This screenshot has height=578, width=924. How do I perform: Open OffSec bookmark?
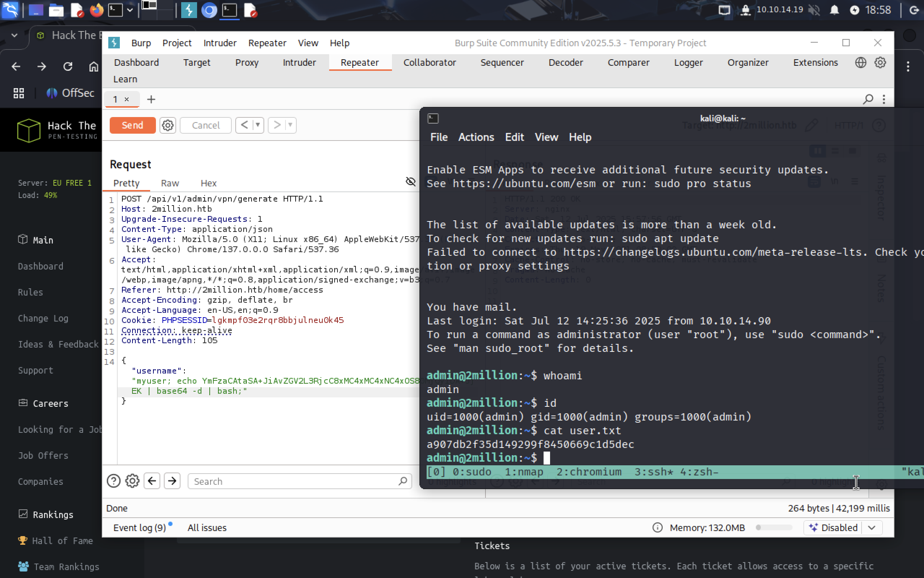(x=71, y=93)
